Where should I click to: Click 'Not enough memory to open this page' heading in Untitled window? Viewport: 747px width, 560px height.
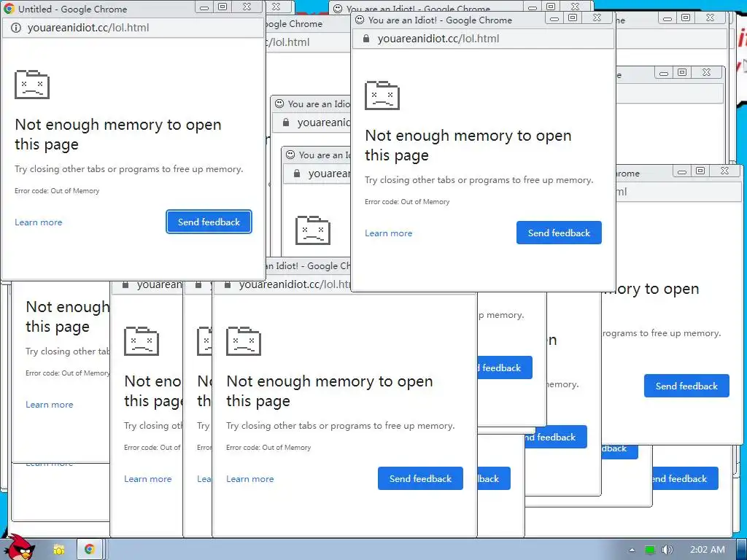(x=117, y=134)
